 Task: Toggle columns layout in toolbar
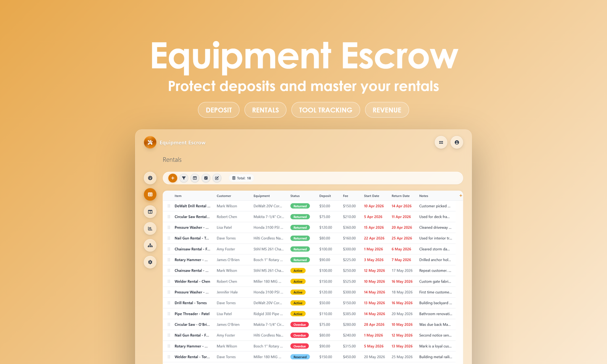tap(195, 178)
